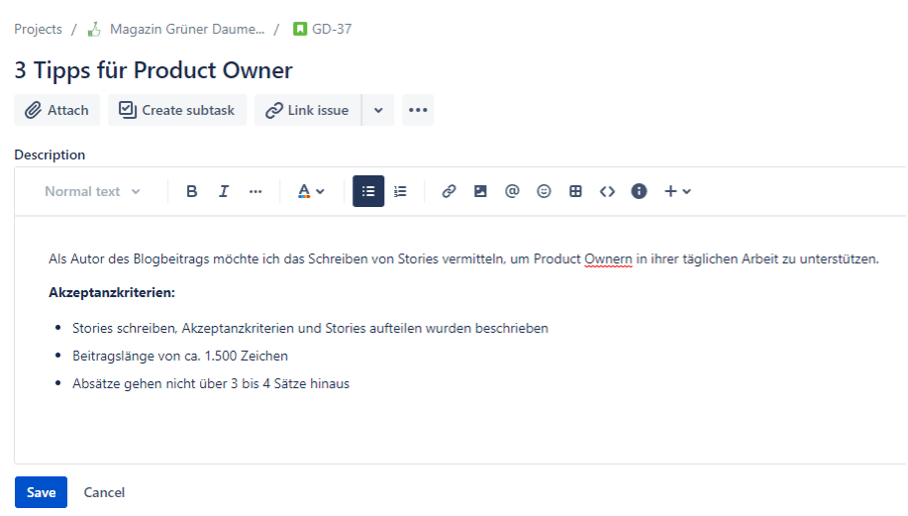Open Projects breadcrumb link
908x516 pixels.
(x=38, y=29)
